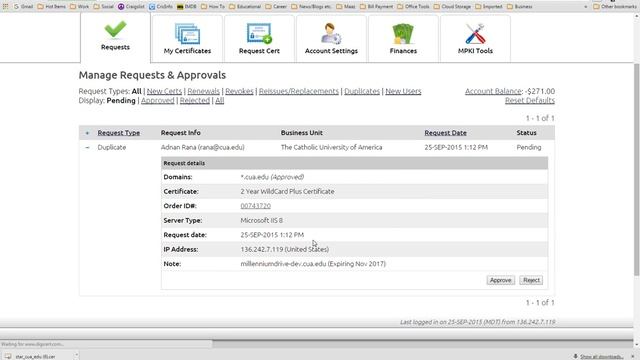The width and height of the screenshot is (640, 360).
Task: Open the Other bookmarks folder
Action: (x=615, y=7)
